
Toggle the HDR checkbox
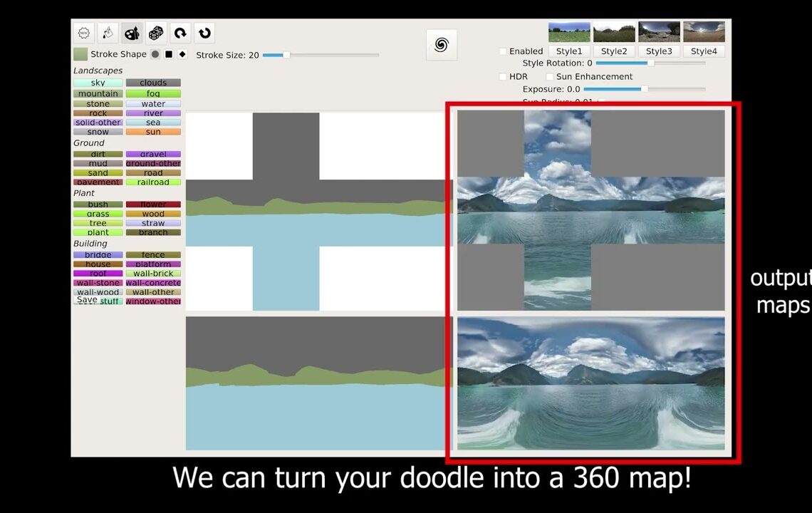pos(503,76)
